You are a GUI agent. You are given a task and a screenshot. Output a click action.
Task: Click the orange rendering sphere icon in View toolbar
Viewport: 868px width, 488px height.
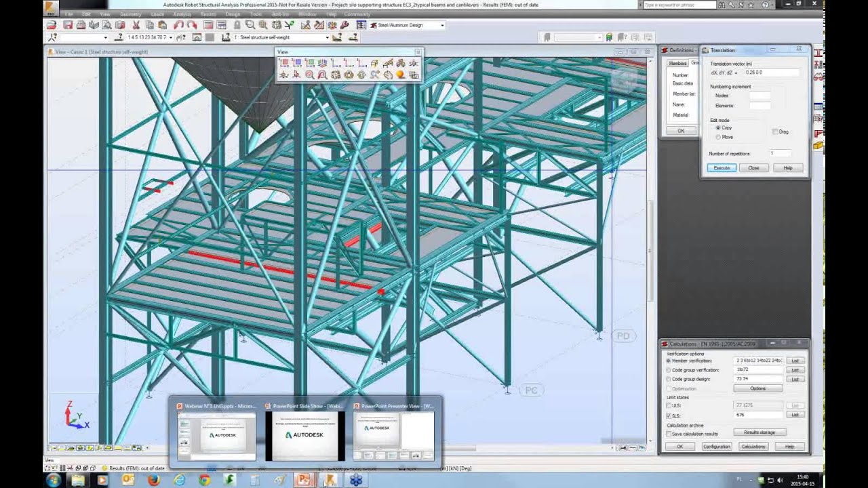point(400,74)
